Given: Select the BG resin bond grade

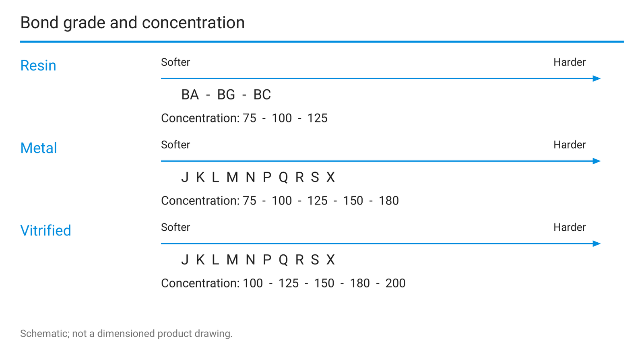Looking at the screenshot, I should point(226,95).
